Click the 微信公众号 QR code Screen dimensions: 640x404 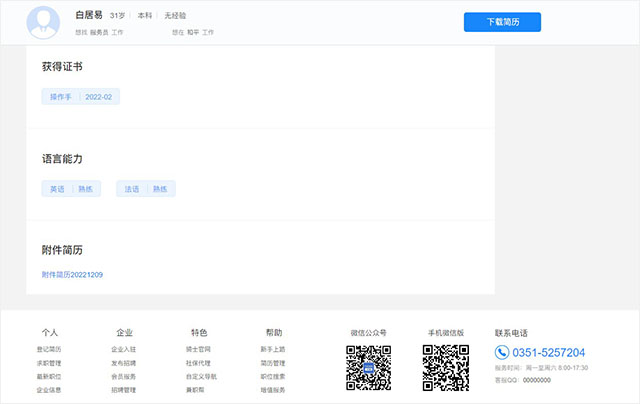coord(368,367)
